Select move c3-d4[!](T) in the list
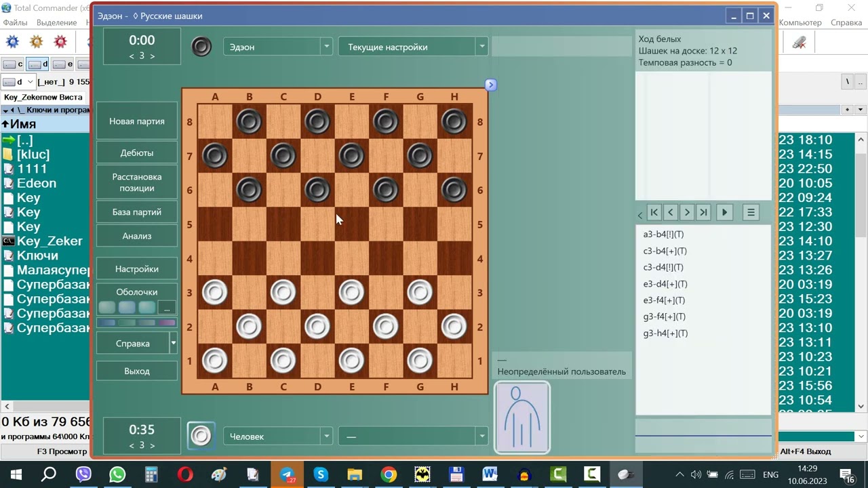Image resolution: width=868 pixels, height=488 pixels. click(x=663, y=268)
